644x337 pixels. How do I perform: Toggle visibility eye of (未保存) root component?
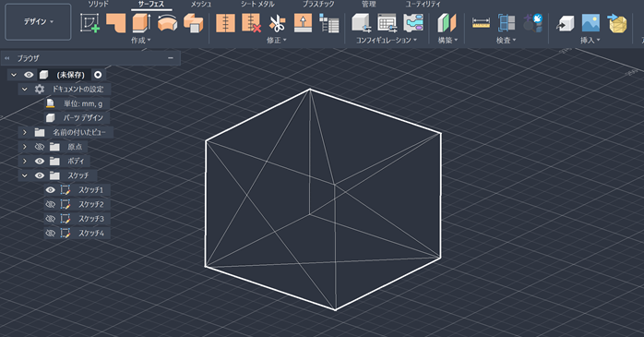pyautogui.click(x=29, y=75)
